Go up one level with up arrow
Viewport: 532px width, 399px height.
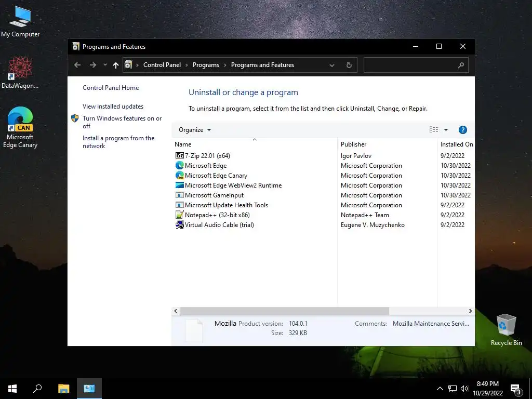tap(116, 65)
